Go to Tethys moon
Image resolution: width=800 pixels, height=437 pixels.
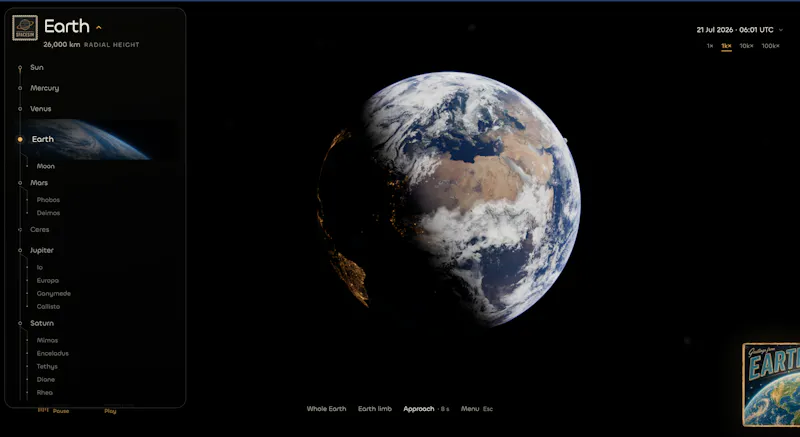coord(47,367)
